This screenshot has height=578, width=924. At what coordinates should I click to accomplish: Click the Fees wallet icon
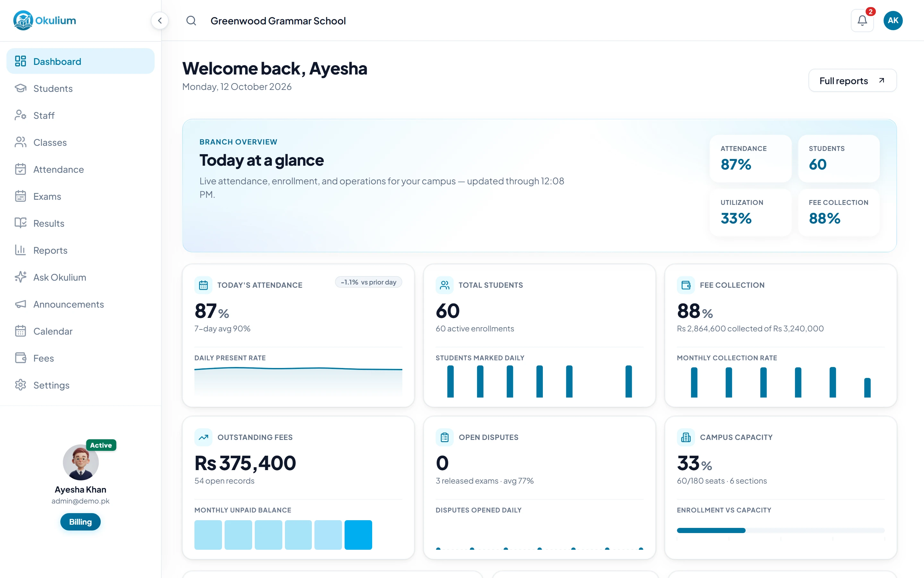21,358
